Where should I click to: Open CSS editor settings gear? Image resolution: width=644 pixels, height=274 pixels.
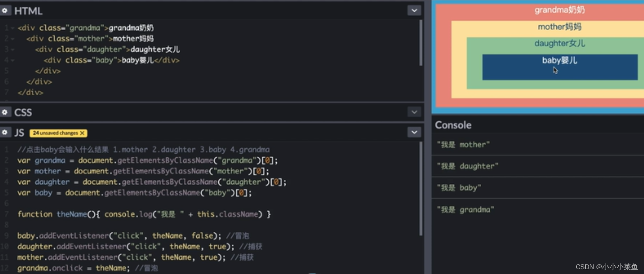[x=5, y=112]
